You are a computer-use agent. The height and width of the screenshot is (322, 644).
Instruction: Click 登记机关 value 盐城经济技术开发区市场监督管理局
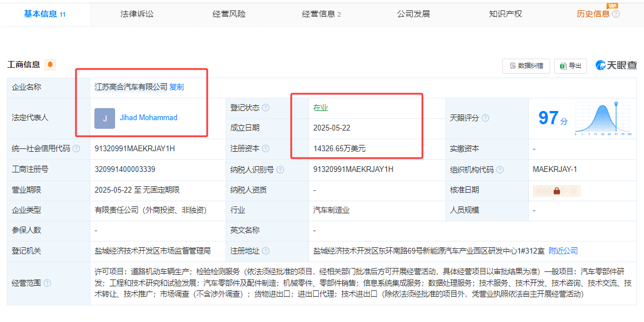click(x=153, y=251)
